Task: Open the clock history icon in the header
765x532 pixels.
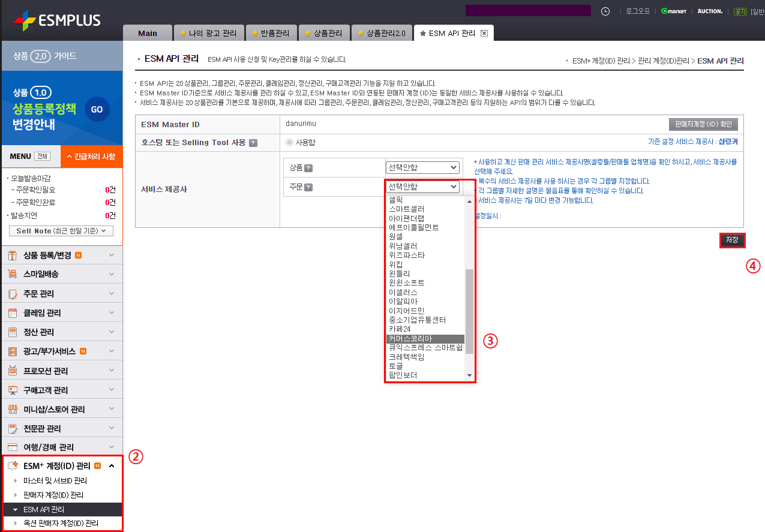Action: coord(605,11)
